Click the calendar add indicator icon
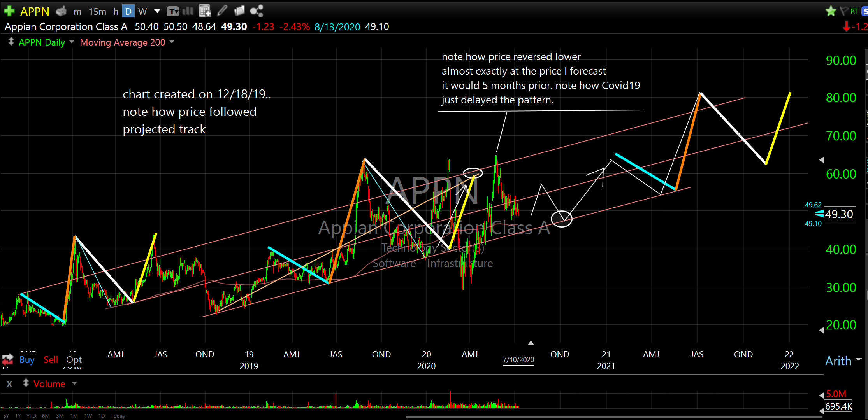Image resolution: width=868 pixels, height=420 pixels. coord(205,11)
